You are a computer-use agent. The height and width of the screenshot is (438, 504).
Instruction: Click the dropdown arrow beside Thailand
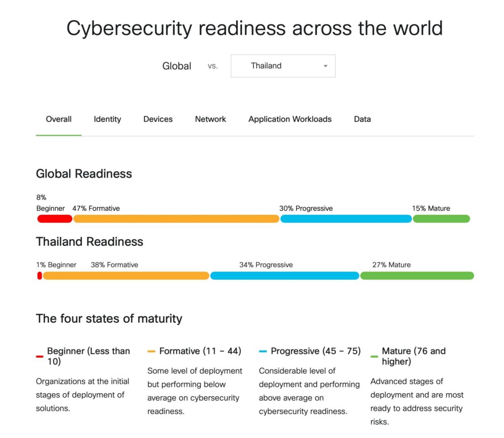pos(325,67)
